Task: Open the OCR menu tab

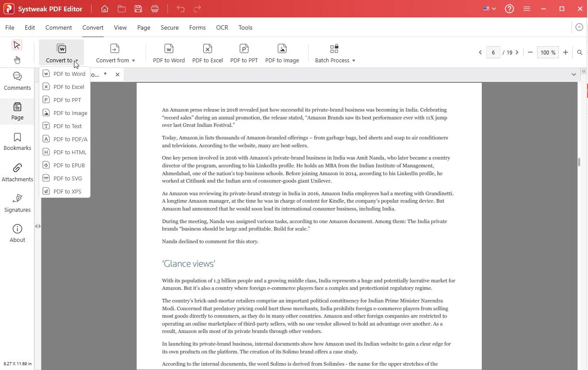Action: pyautogui.click(x=222, y=27)
